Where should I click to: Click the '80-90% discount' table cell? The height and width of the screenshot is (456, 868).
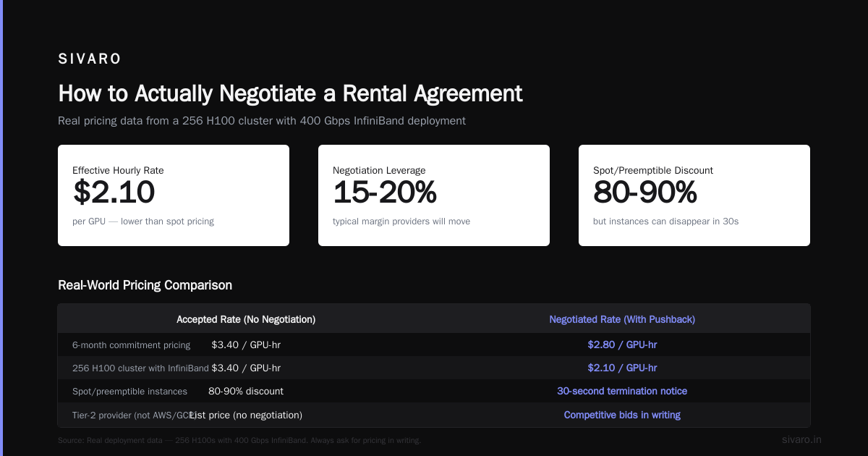[x=246, y=392]
